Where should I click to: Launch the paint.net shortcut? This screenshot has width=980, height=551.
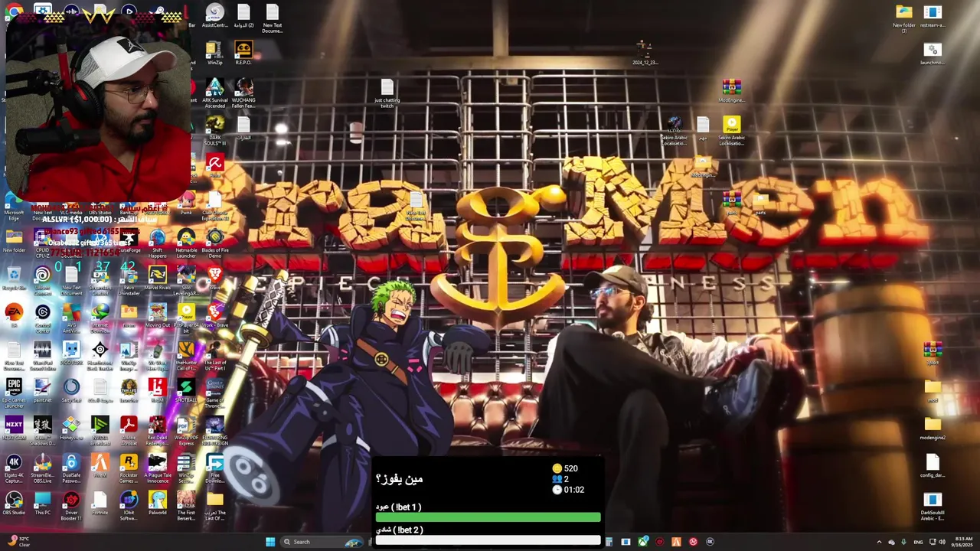tap(43, 390)
